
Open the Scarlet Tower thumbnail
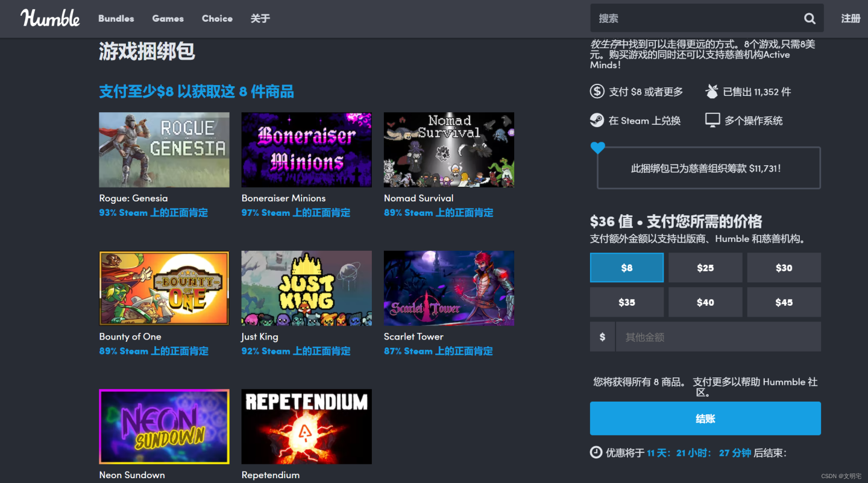pos(449,288)
